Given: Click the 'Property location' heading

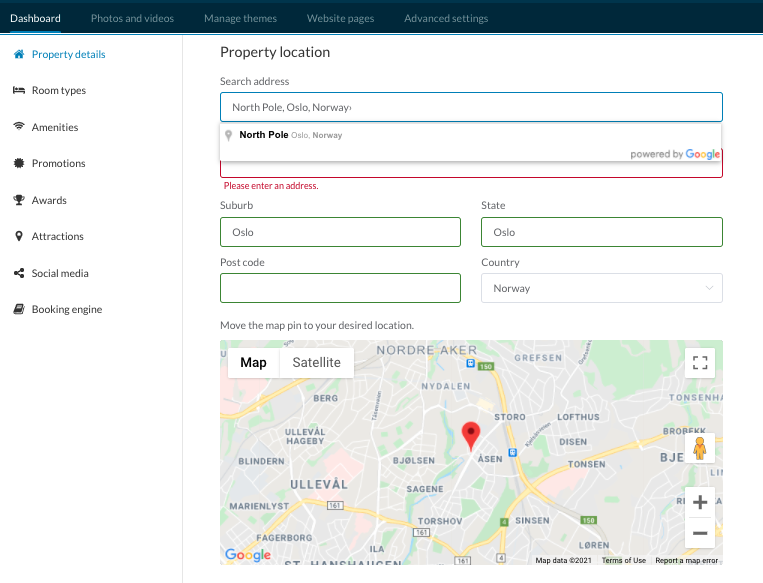Looking at the screenshot, I should tap(275, 52).
